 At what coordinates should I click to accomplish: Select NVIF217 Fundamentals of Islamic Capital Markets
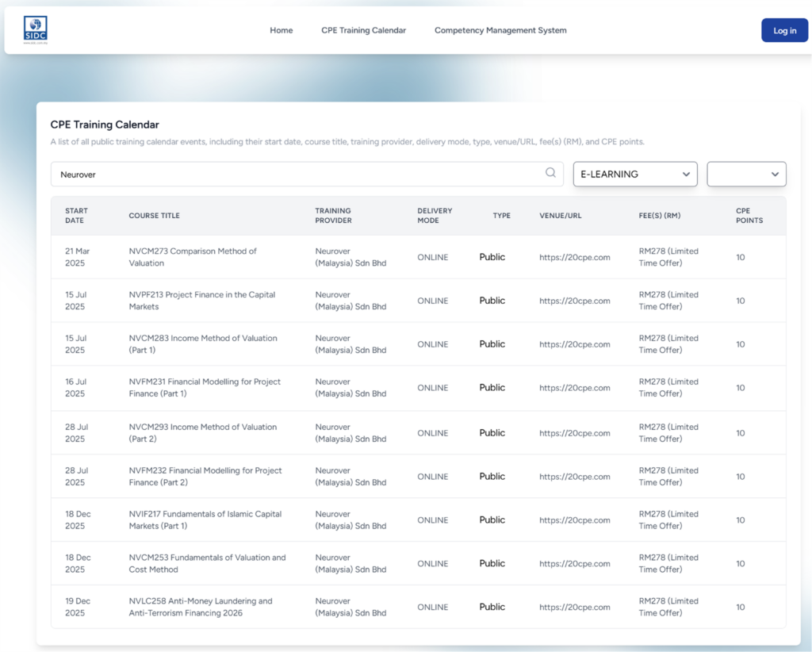coord(205,520)
